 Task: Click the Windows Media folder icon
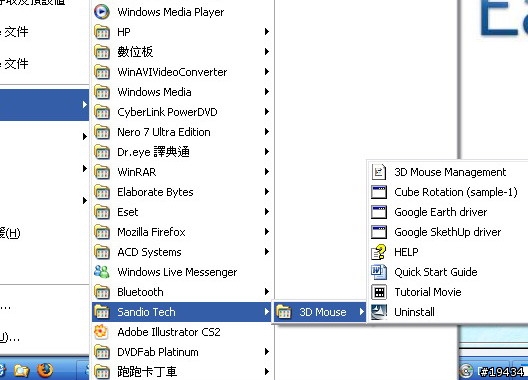tap(102, 92)
